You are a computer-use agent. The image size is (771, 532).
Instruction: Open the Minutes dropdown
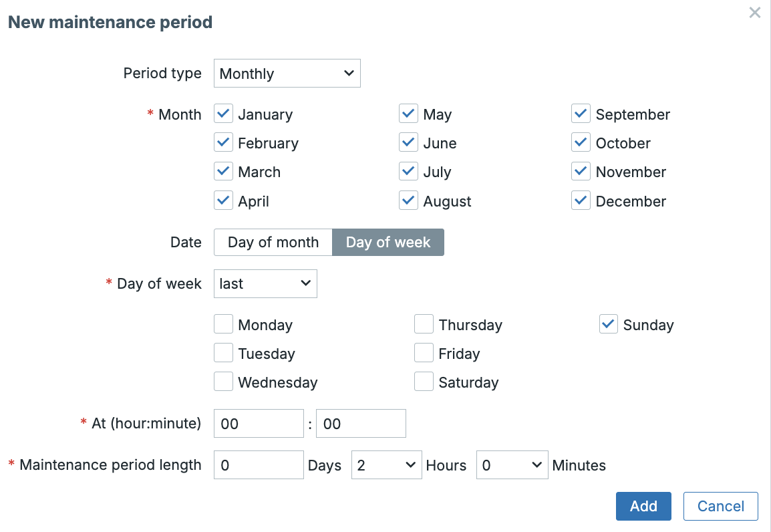tap(512, 465)
